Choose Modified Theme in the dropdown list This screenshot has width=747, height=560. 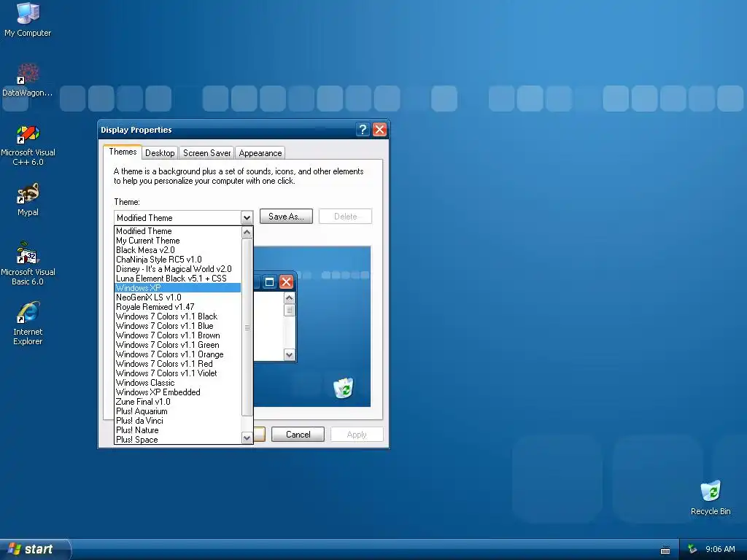[x=178, y=231]
